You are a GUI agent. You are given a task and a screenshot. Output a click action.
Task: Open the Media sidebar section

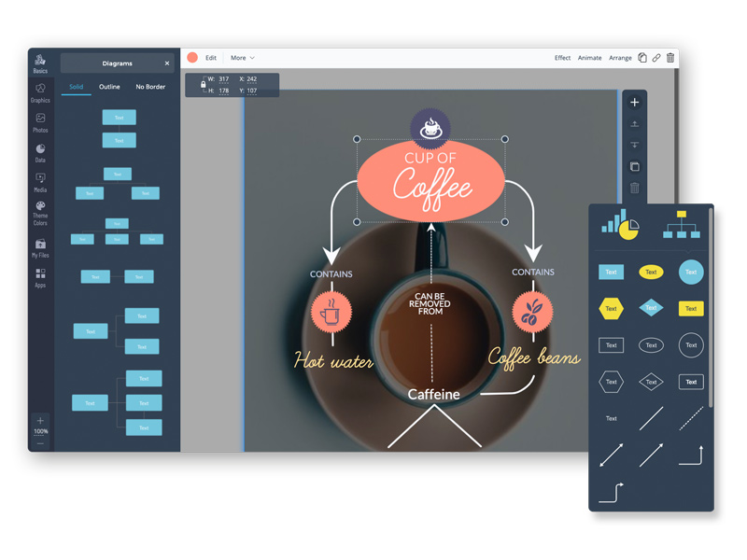pyautogui.click(x=40, y=181)
